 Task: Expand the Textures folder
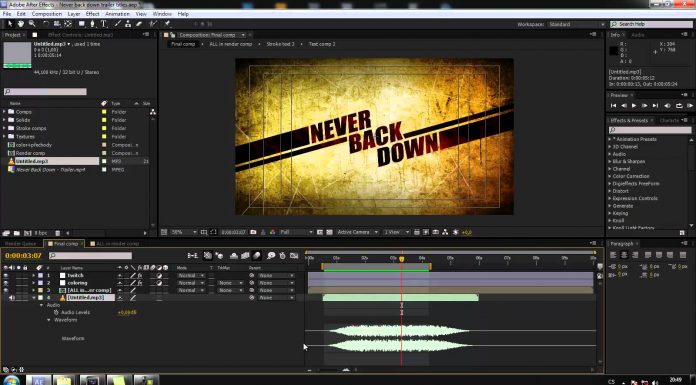(x=4, y=136)
